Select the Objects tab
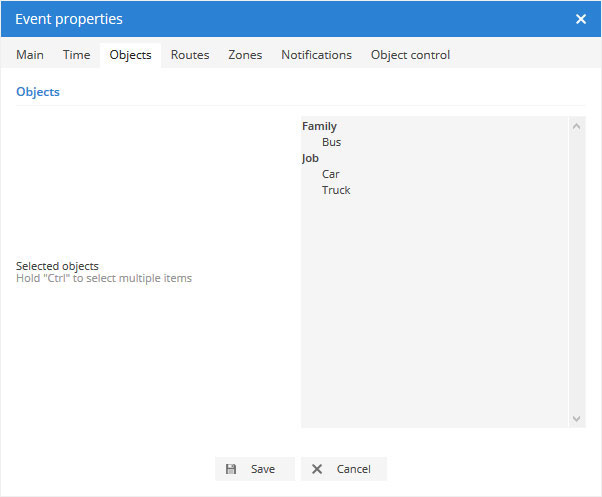 click(x=130, y=55)
